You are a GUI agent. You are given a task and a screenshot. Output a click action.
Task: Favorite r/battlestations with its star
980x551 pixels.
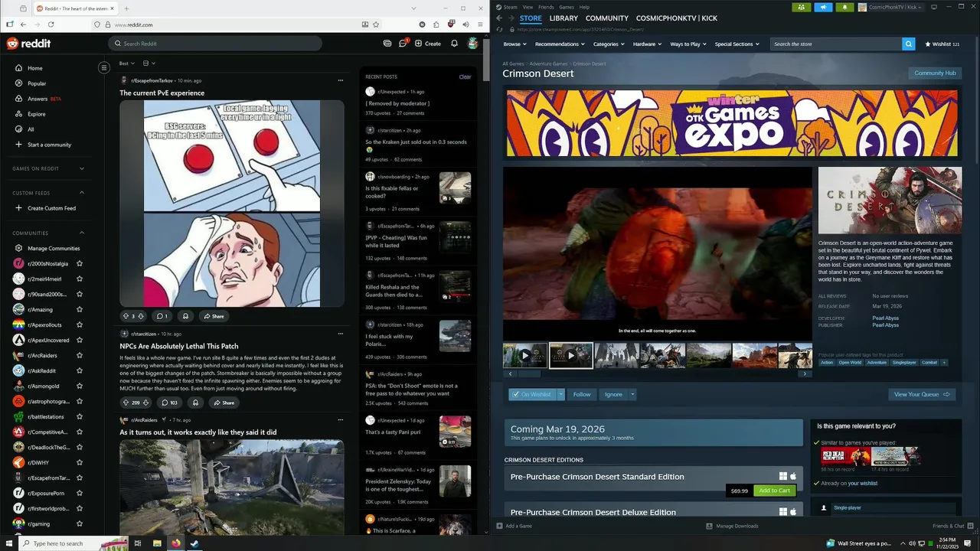[79, 416]
